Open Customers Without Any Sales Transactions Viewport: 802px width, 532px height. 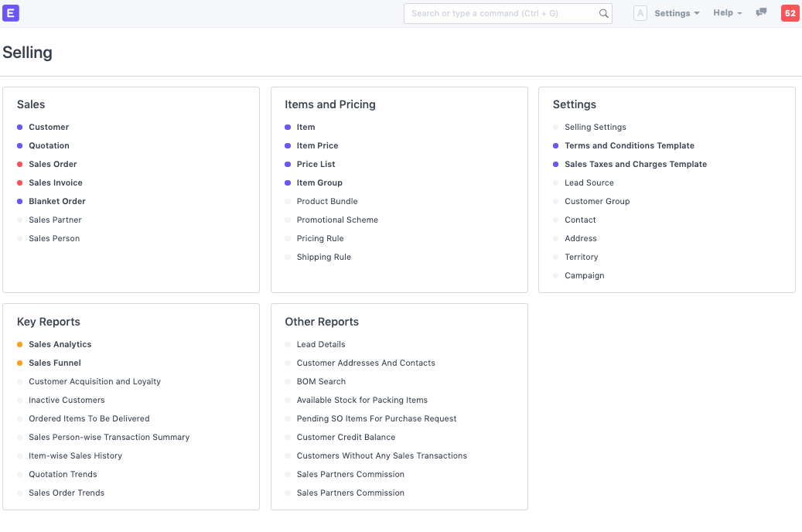click(381, 455)
